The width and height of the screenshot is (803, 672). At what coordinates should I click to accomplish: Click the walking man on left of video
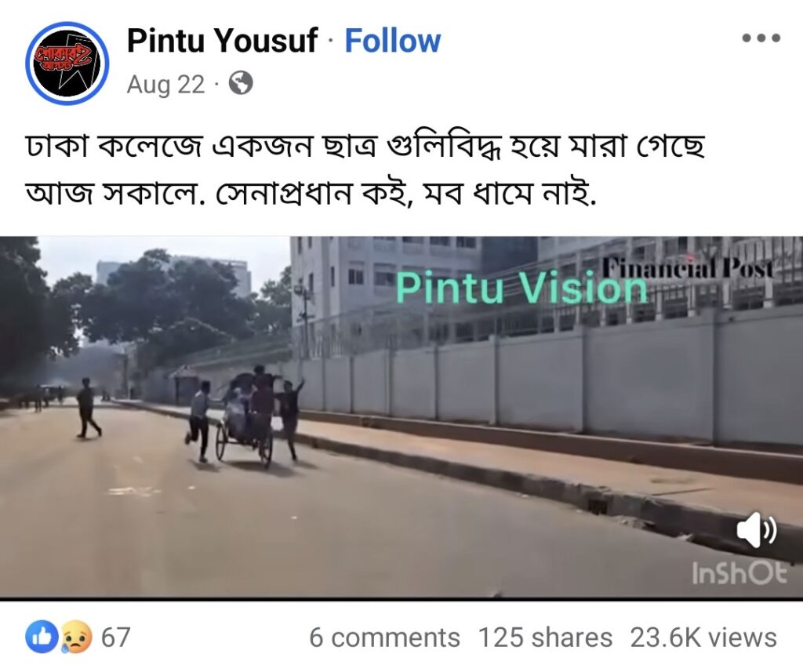click(x=88, y=409)
